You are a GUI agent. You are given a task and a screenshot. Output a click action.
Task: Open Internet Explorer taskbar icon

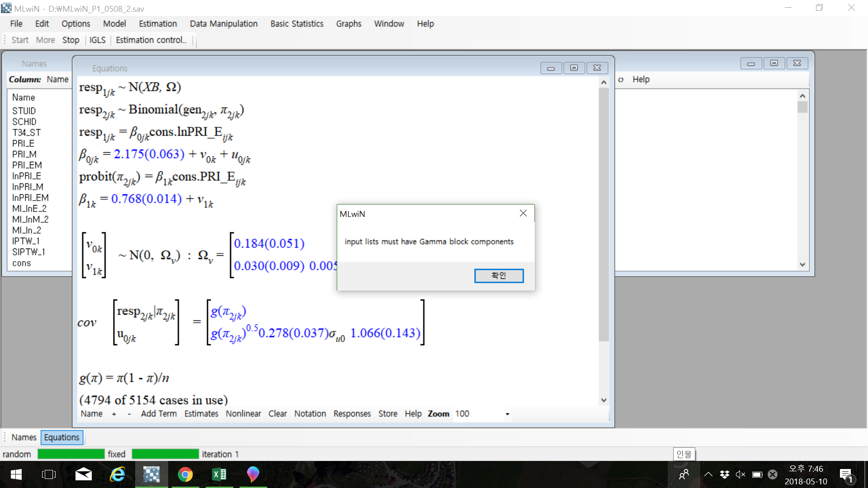(118, 474)
